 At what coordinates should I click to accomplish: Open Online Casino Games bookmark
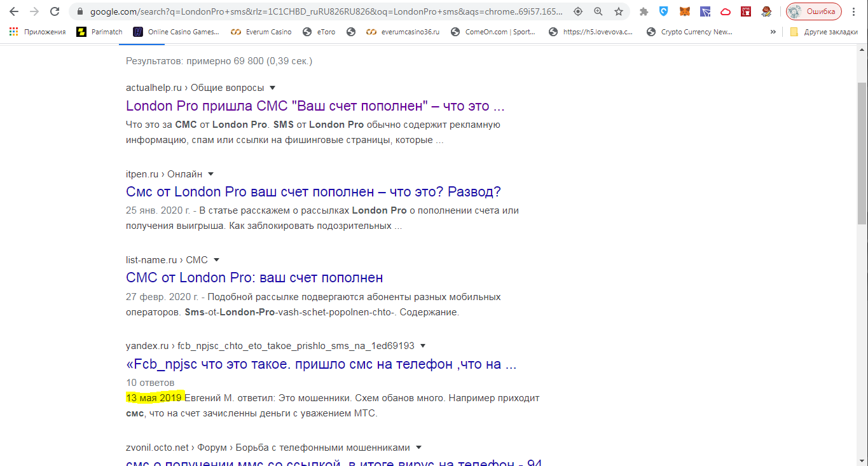tap(176, 32)
